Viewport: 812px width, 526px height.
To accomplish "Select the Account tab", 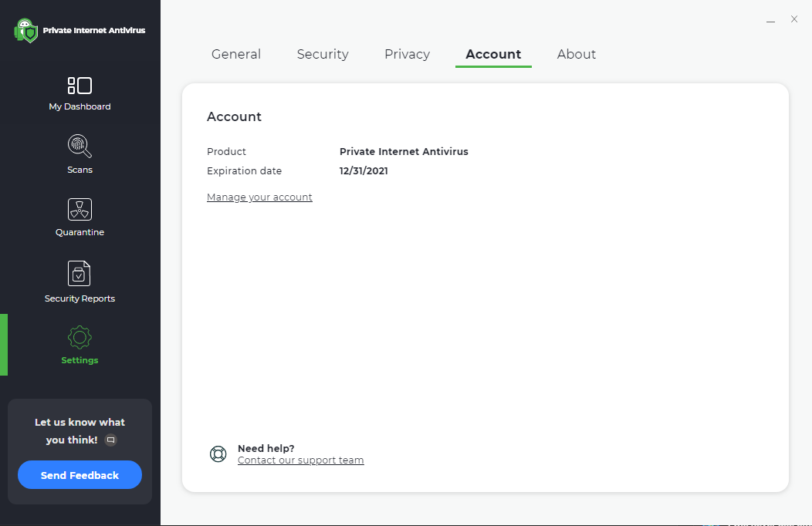I will point(493,54).
